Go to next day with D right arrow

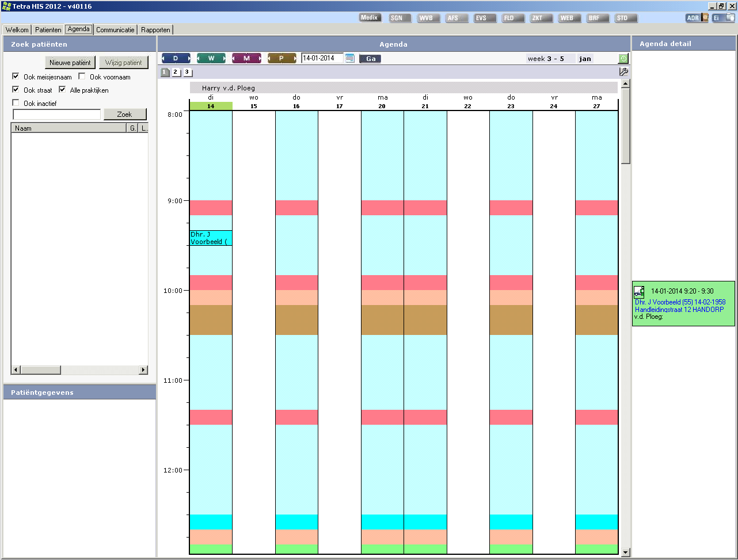189,59
